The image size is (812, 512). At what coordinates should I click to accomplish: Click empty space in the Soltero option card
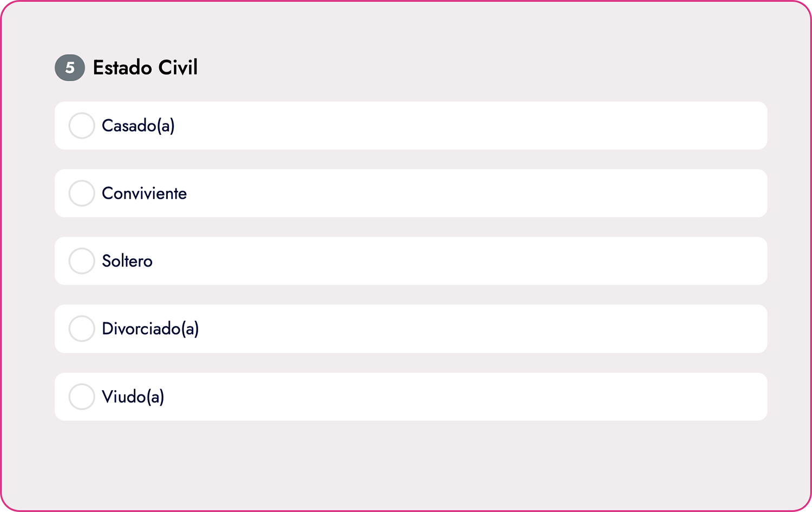(x=460, y=261)
